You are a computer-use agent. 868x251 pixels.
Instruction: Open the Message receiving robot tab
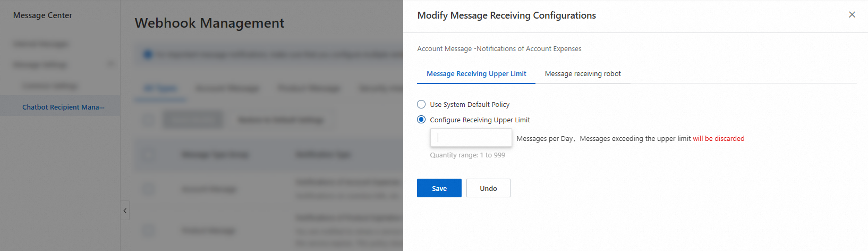583,74
